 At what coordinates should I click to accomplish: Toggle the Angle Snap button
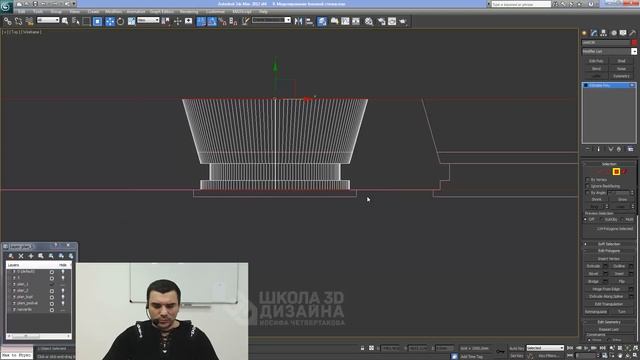click(x=212, y=21)
